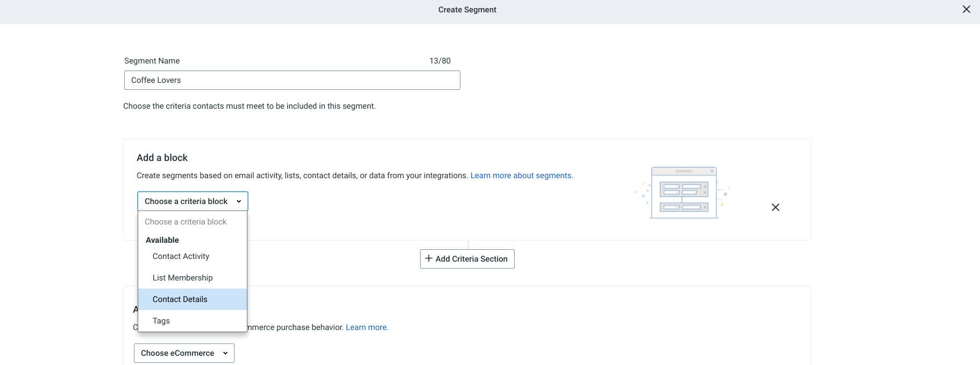Click the Create Segment title
This screenshot has height=365, width=980.
point(467,10)
